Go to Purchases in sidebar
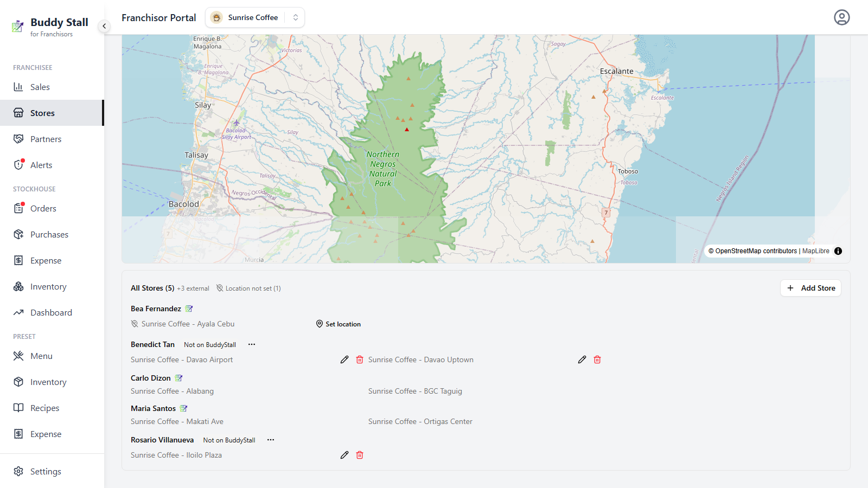Viewport: 868px width, 488px height. coord(52,234)
